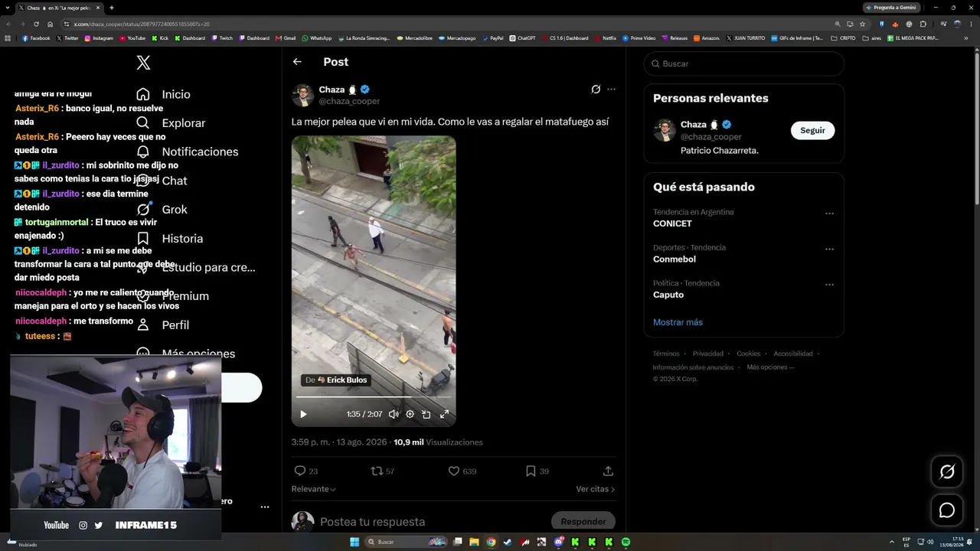
Task: Expand the Relevante sort dropdown
Action: point(313,488)
